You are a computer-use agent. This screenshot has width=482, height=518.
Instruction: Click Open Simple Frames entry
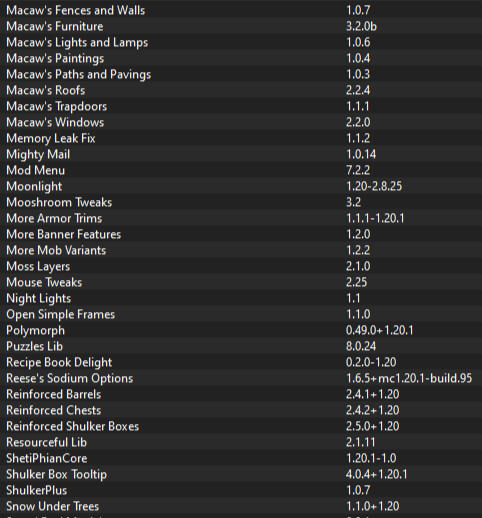pos(241,314)
